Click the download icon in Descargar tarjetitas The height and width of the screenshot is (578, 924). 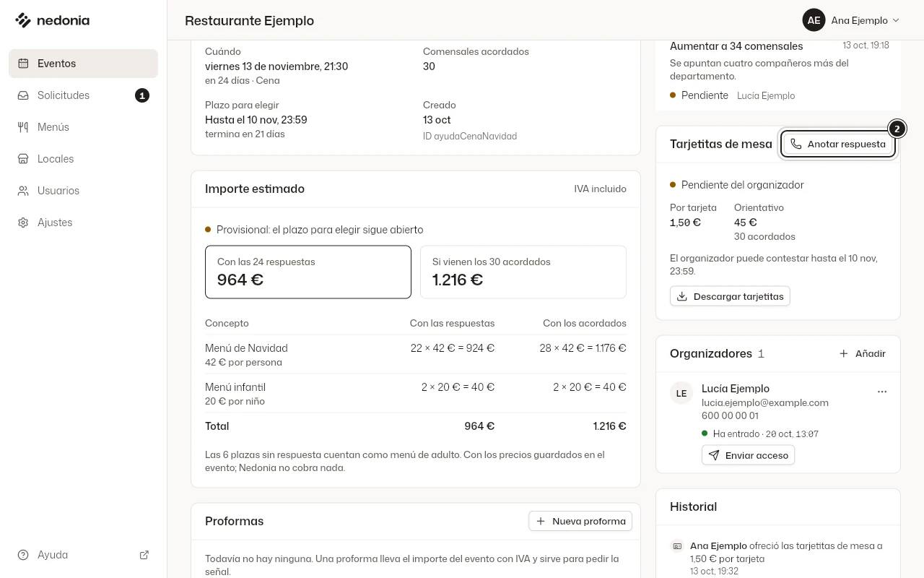(682, 296)
